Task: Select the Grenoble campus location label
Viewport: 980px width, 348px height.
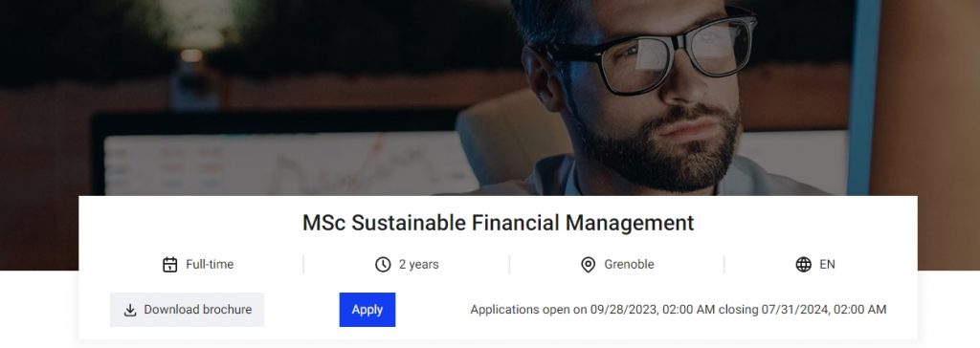Action: tap(629, 265)
